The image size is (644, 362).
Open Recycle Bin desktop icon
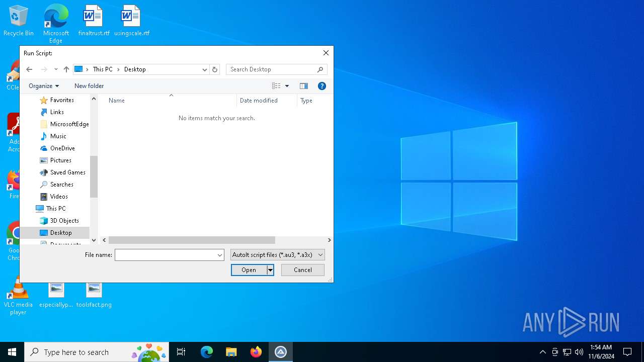(x=19, y=21)
